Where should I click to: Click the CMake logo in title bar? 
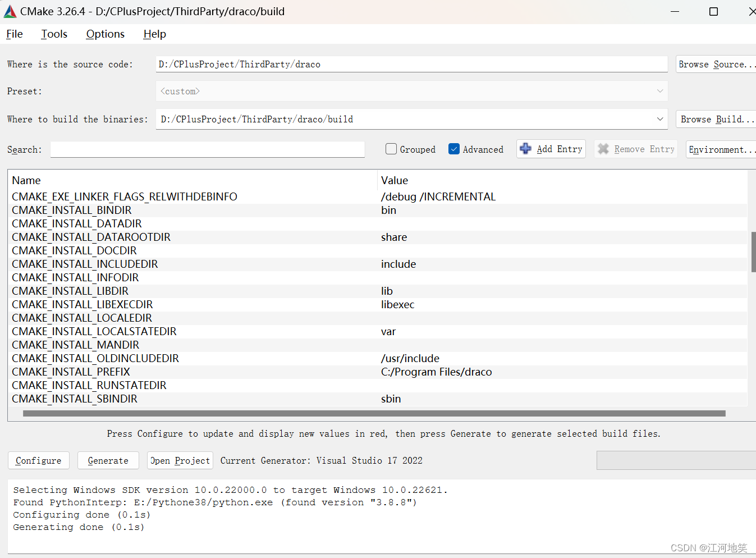coord(10,11)
